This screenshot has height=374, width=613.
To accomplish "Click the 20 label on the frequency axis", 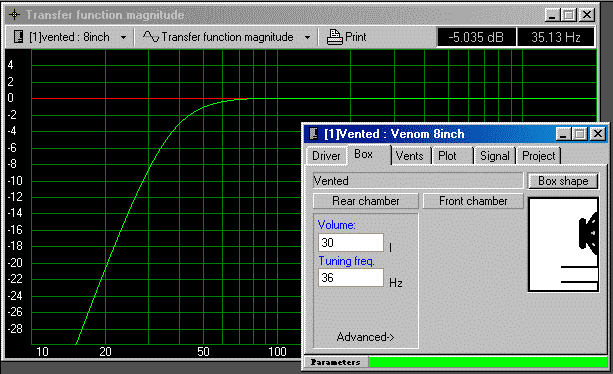I will coord(106,352).
